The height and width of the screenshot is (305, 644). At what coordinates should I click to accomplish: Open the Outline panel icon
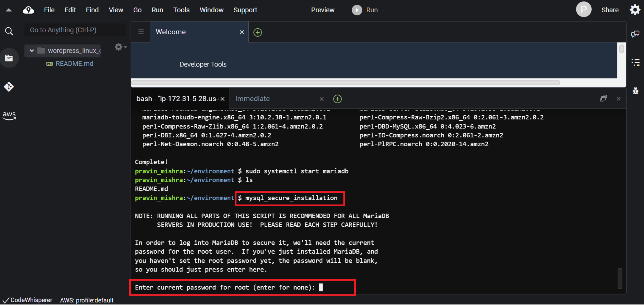636,62
